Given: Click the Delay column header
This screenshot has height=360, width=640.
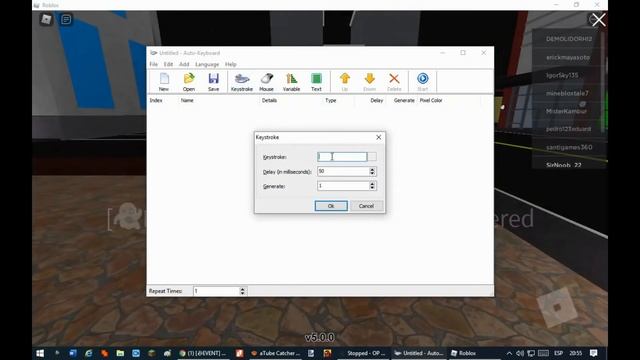Looking at the screenshot, I should 376,100.
